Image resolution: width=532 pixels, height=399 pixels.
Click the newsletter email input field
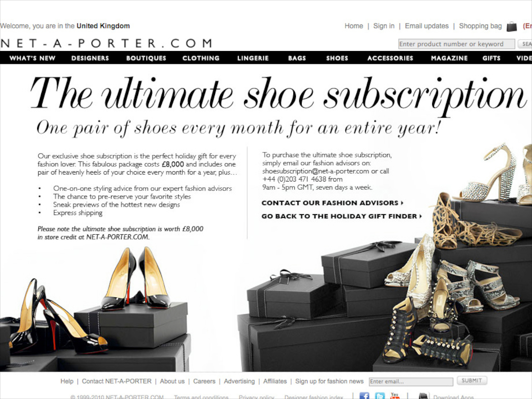411,382
